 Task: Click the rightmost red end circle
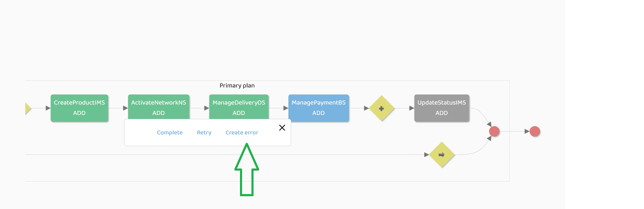point(535,131)
